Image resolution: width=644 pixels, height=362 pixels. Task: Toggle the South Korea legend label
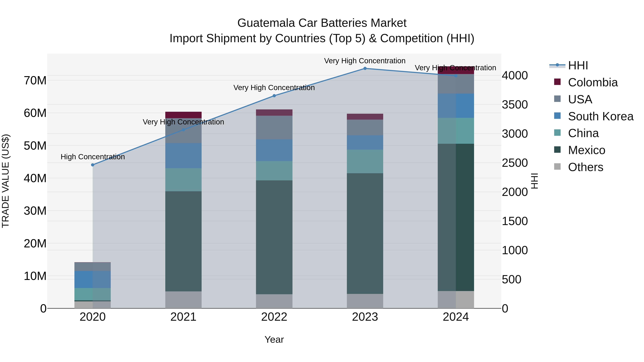[x=601, y=116]
